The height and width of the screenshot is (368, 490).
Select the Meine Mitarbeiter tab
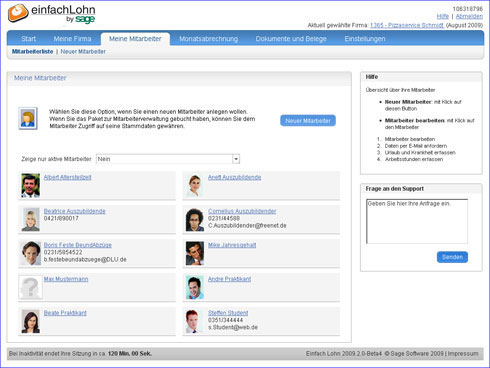point(135,39)
